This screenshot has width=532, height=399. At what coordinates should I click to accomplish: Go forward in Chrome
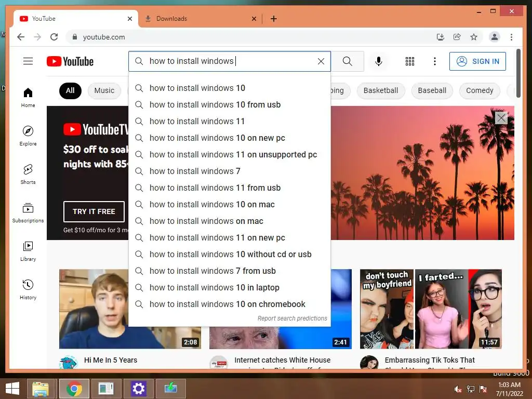(x=37, y=37)
